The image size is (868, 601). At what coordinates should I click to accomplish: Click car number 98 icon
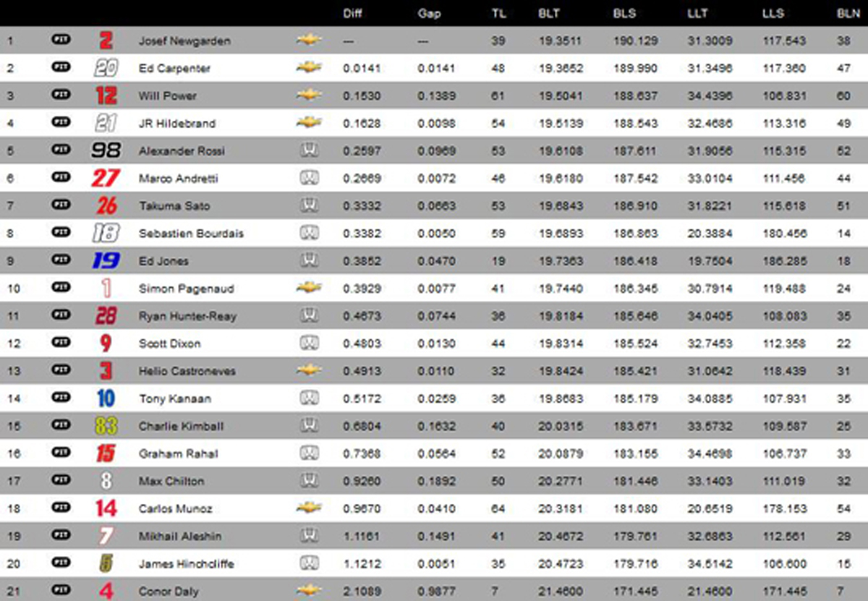(106, 150)
